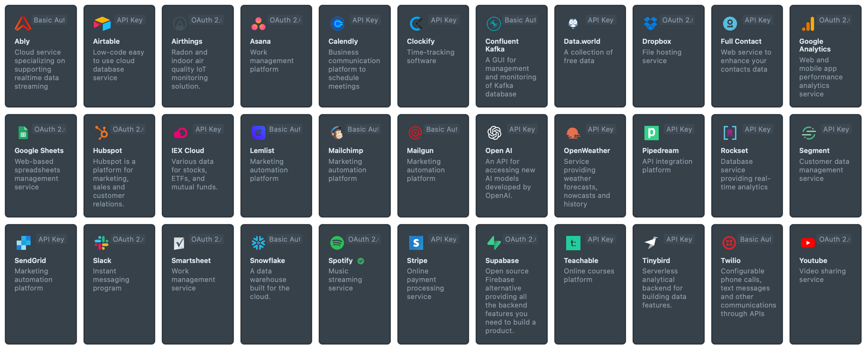Click the "Confluent Kafka" title text
The width and height of the screenshot is (868, 349).
point(502,45)
